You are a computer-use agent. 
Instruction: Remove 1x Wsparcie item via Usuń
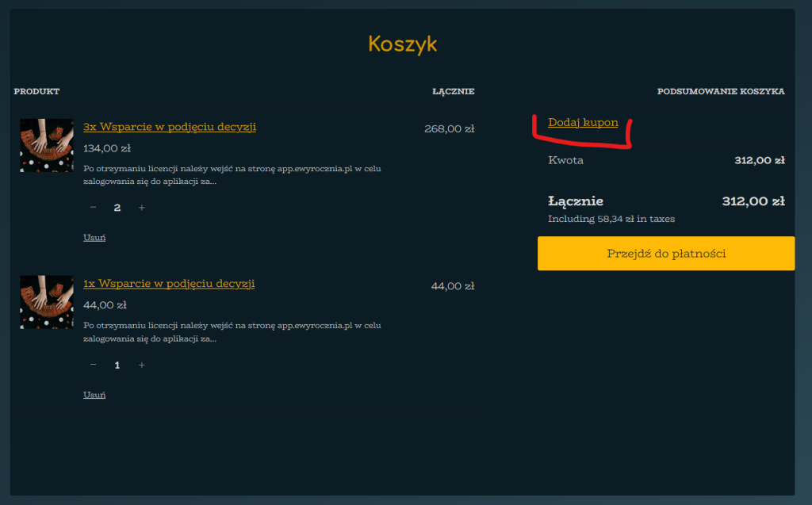click(94, 395)
